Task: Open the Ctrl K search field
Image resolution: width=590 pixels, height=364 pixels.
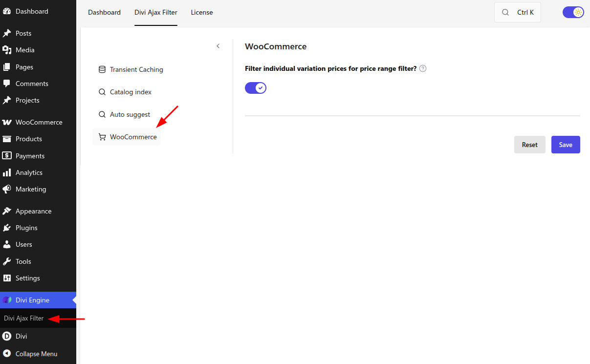Action: coord(518,12)
